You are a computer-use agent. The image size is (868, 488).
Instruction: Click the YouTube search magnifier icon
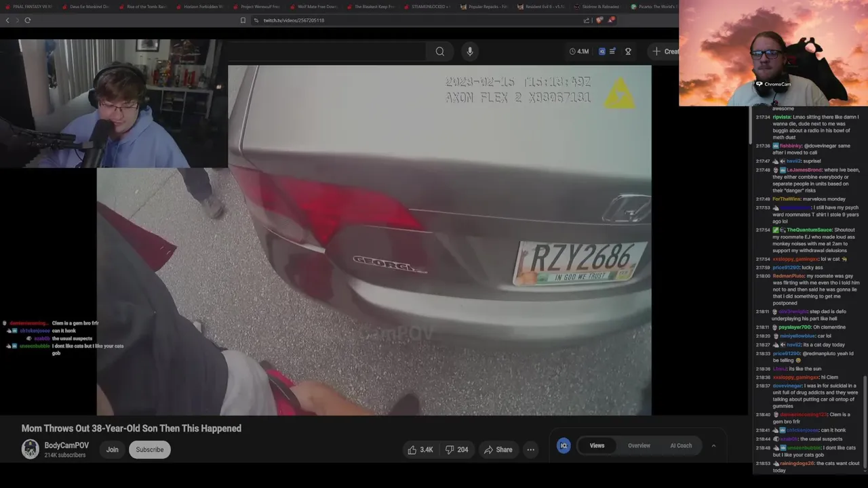click(440, 52)
